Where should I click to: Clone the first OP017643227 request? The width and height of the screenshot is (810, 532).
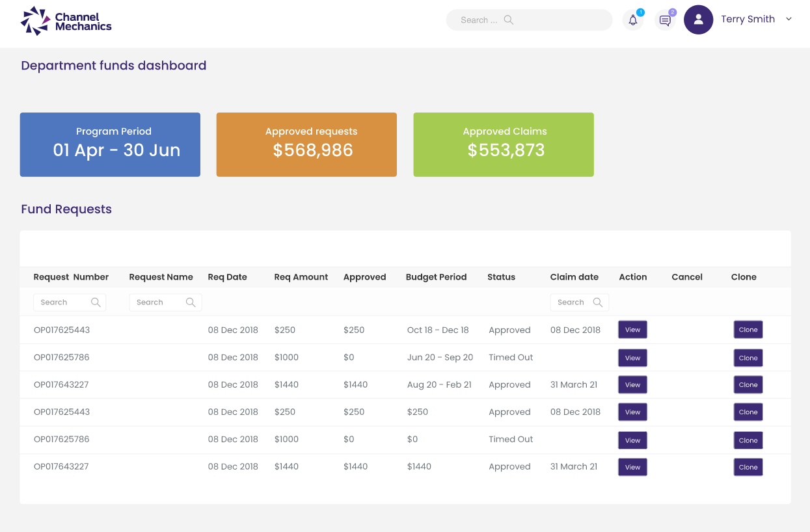click(x=748, y=385)
